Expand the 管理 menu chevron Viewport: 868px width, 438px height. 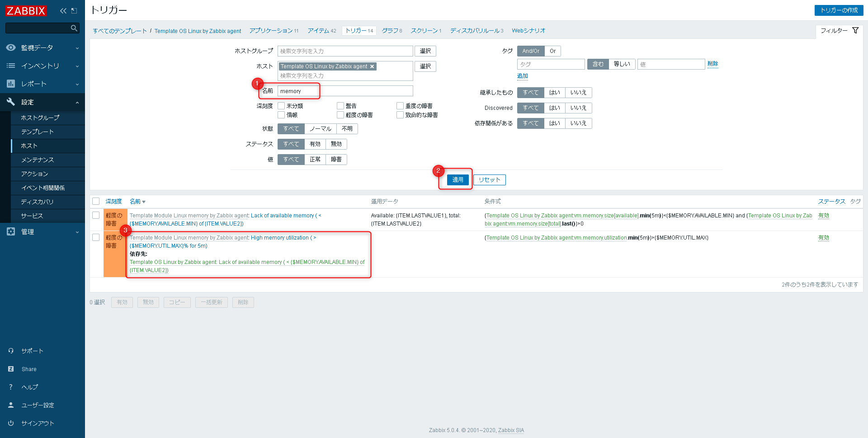click(x=77, y=232)
